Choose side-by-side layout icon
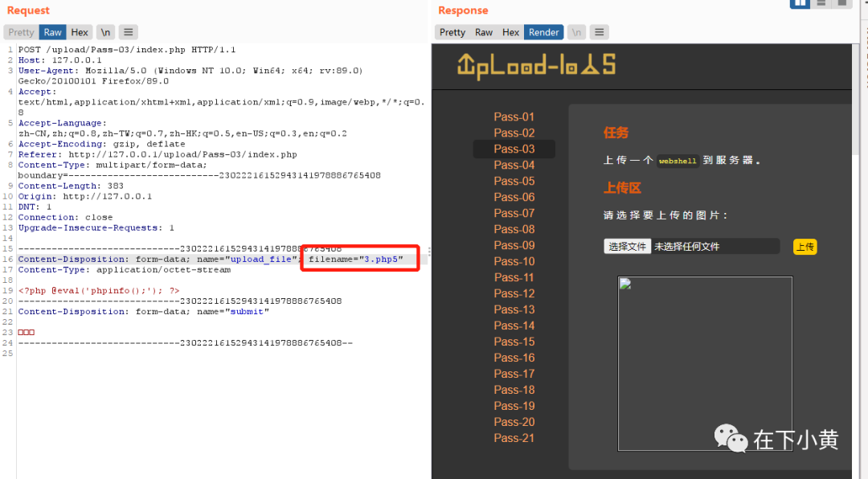868x479 pixels. pyautogui.click(x=800, y=3)
